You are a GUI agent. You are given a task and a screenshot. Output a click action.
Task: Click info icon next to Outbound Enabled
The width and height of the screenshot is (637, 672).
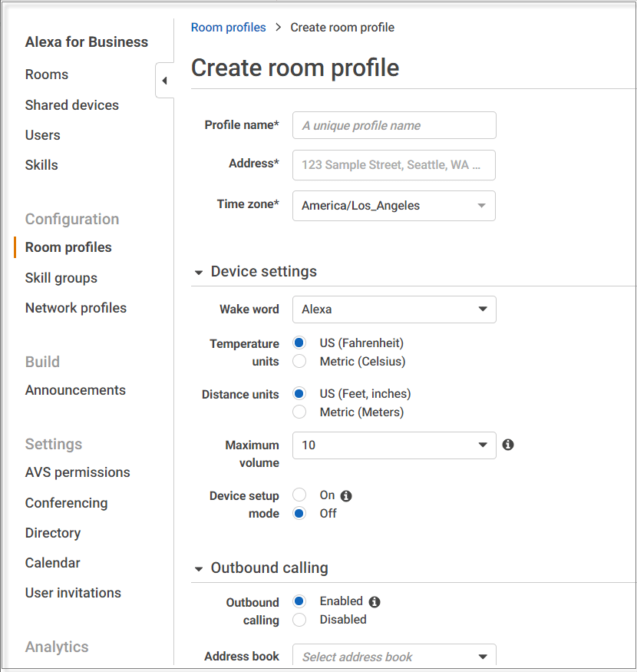pos(375,602)
